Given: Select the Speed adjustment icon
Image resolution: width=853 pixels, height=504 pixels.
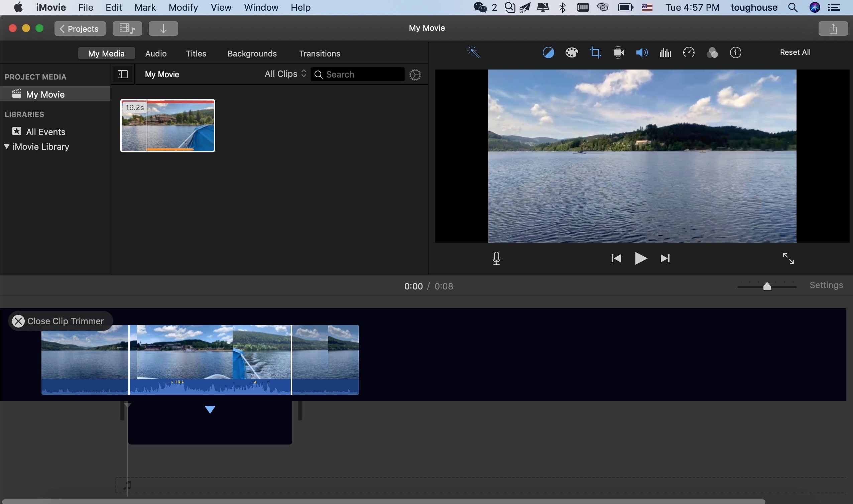Looking at the screenshot, I should tap(689, 53).
